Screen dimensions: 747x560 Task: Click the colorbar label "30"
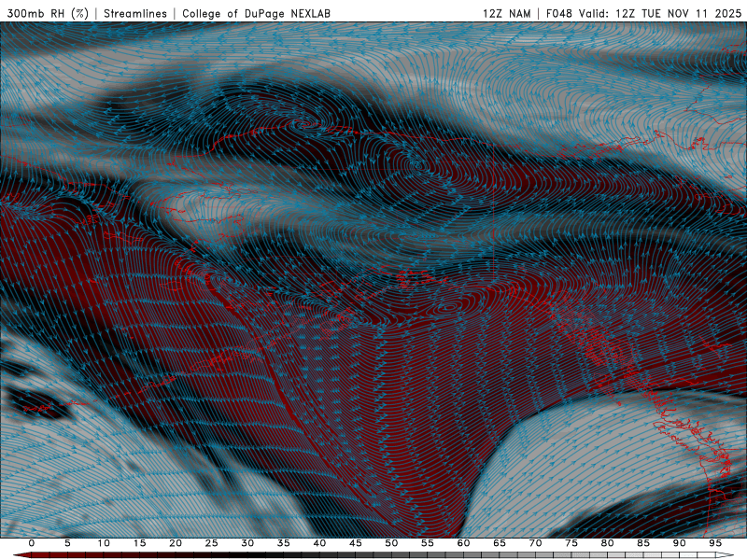(247, 543)
